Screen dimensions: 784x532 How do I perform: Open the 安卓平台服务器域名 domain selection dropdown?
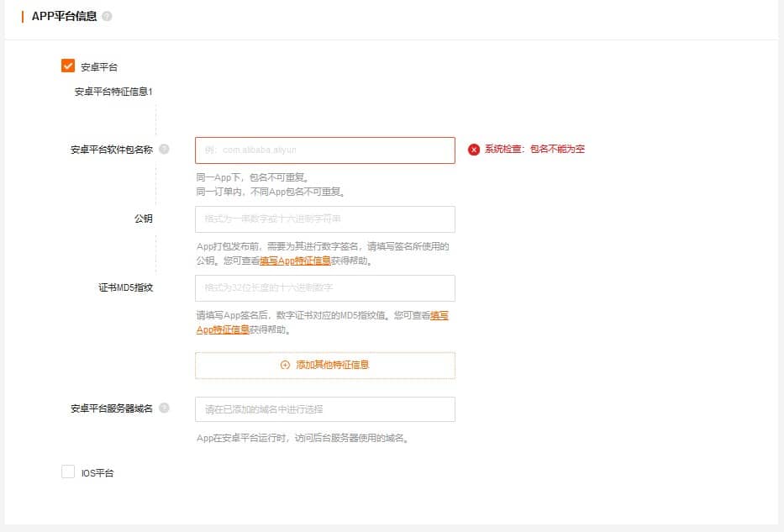(324, 409)
